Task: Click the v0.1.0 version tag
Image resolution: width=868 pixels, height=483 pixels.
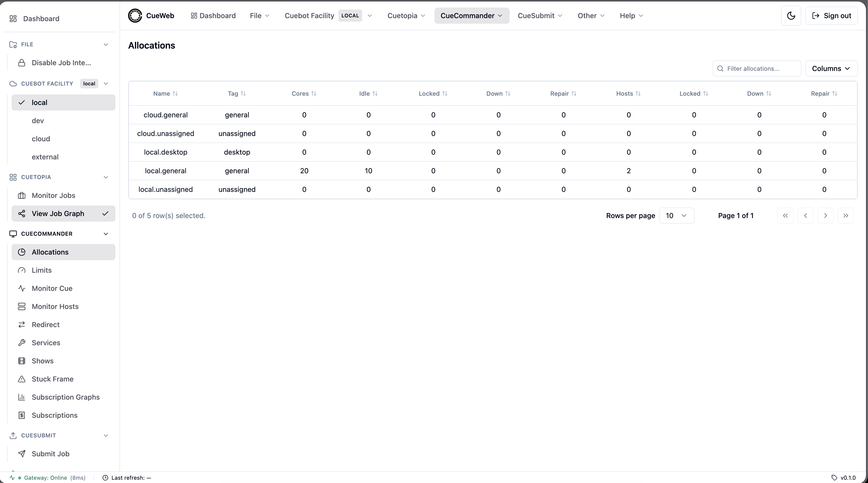Action: [844, 478]
